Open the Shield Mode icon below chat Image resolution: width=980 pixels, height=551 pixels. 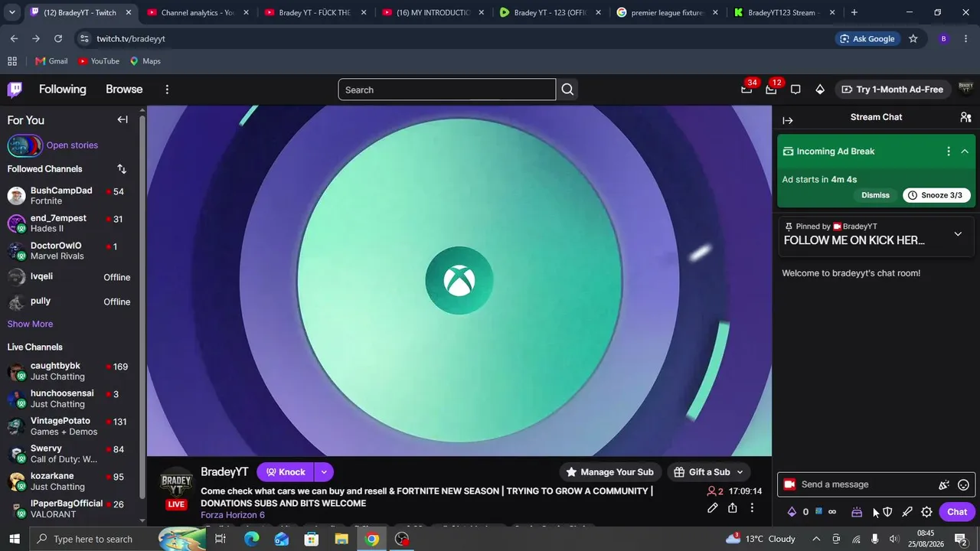click(887, 512)
